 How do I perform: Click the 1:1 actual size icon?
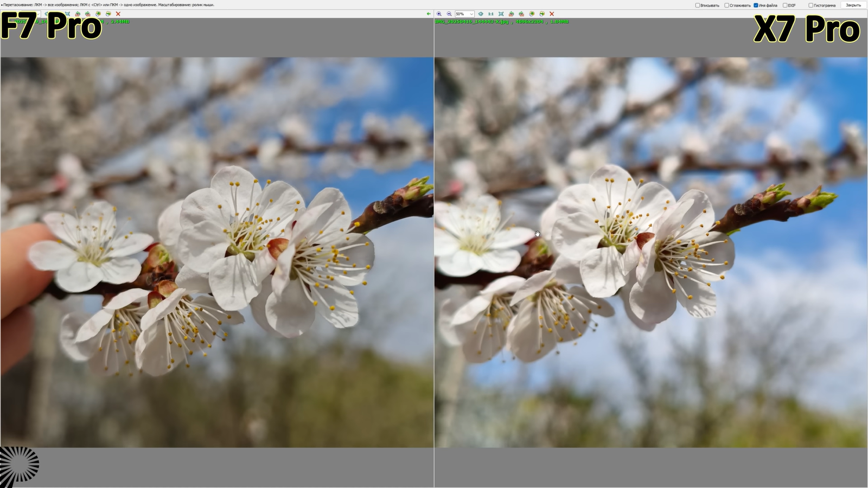click(x=490, y=14)
